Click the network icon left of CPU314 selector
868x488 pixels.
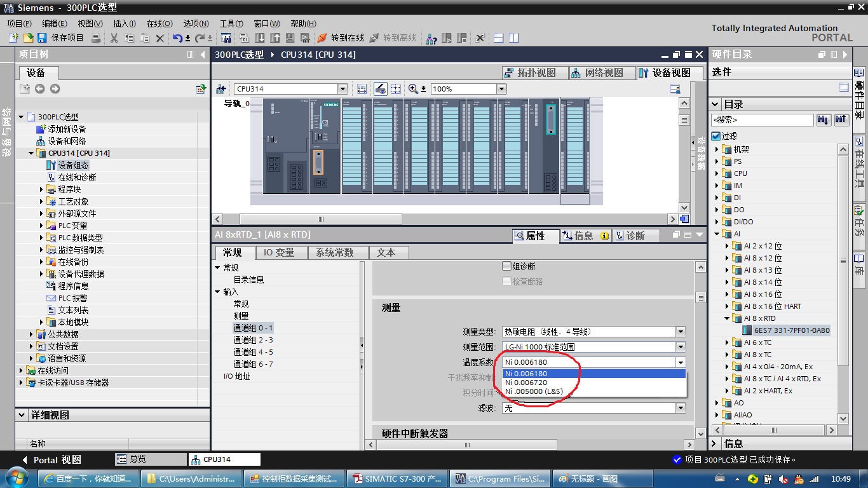click(221, 89)
